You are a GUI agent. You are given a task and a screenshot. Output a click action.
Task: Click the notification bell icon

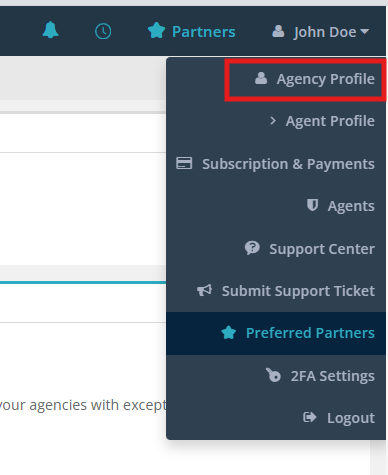[x=50, y=30]
